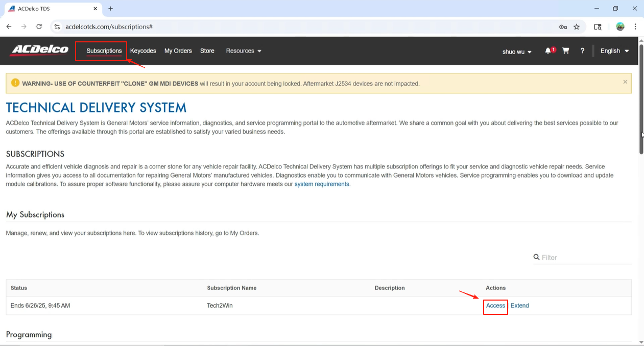This screenshot has width=644, height=346.
Task: Open the notifications bell icon
Action: coord(548,51)
